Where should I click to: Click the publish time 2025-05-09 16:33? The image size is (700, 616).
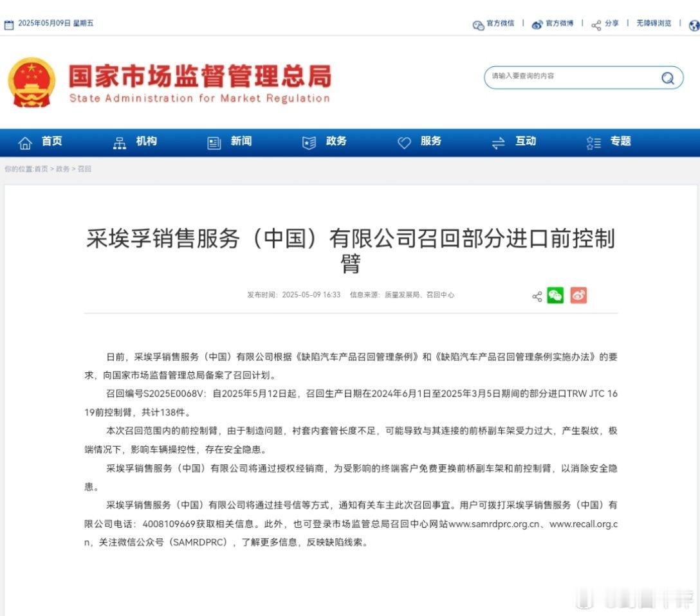(x=311, y=295)
